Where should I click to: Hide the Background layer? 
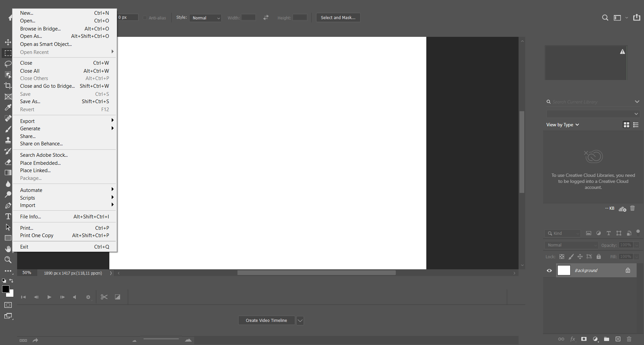click(x=549, y=270)
